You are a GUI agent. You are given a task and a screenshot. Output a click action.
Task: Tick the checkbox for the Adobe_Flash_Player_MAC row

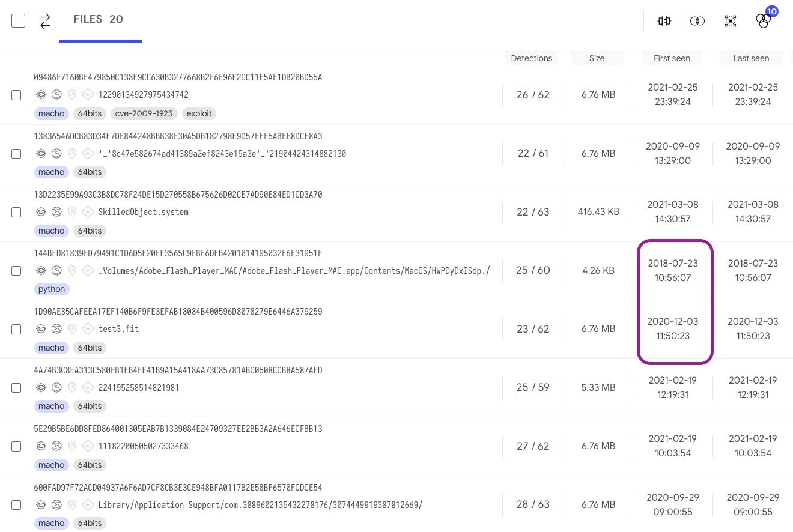pyautogui.click(x=16, y=271)
